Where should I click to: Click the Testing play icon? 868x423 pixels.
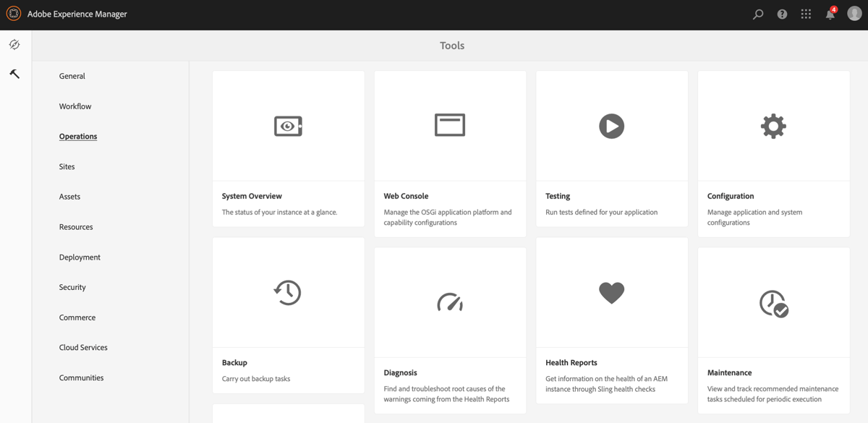[x=612, y=125]
